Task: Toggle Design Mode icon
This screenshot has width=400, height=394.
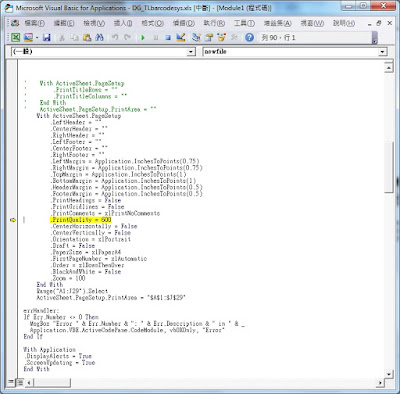Action: click(181, 37)
